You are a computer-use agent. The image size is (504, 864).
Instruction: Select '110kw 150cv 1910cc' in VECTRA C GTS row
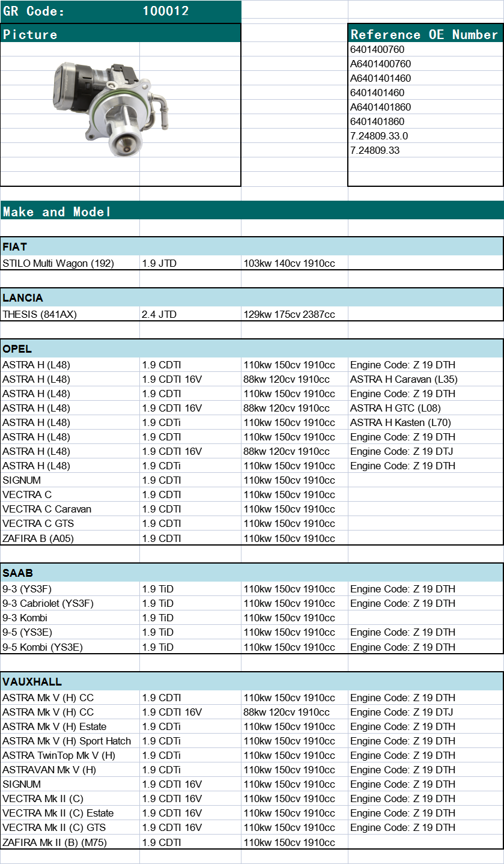[x=289, y=523]
